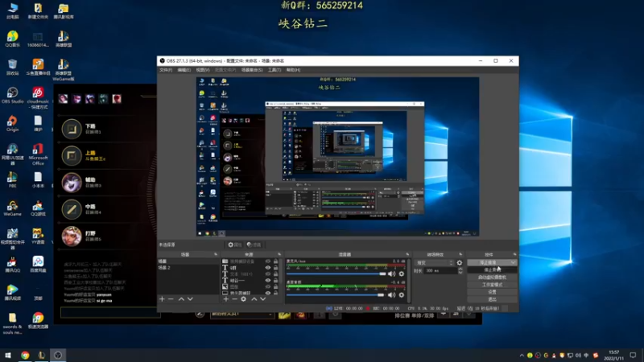Viewport: 644px width, 362px height.
Task: Click Chrome icon on taskbar
Action: [x=25, y=356]
